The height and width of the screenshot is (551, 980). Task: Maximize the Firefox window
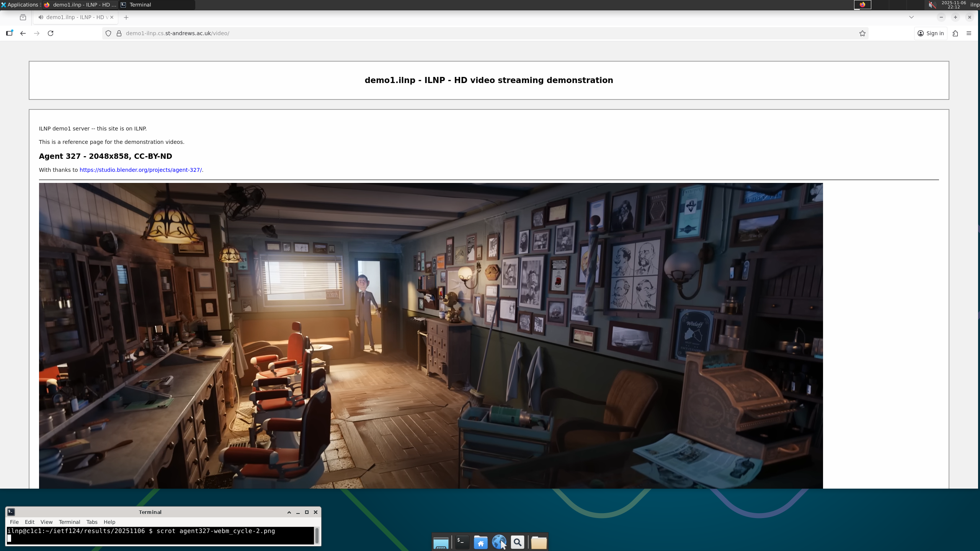(955, 17)
